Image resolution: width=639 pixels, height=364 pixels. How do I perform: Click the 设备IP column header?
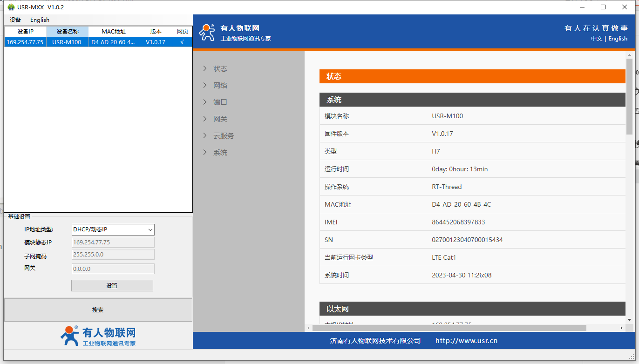click(x=25, y=32)
